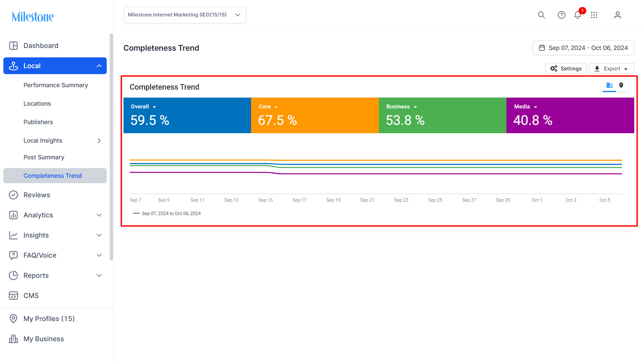This screenshot has height=362, width=644.
Task: Open the notifications bell
Action: [578, 15]
